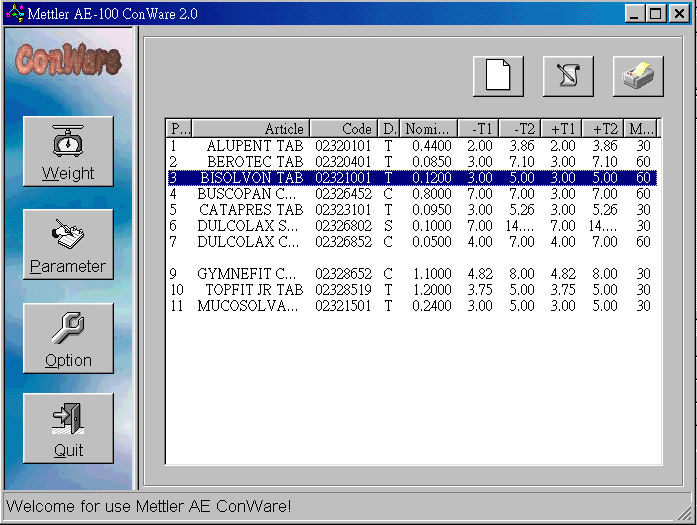Viewport: 697px width, 525px height.
Task: Click the Quit exit-door button
Action: coord(68,429)
